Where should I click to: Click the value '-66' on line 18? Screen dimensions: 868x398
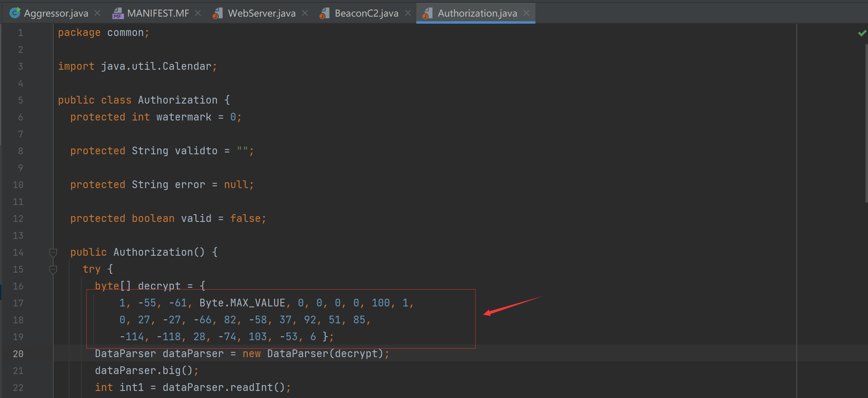[x=202, y=320]
